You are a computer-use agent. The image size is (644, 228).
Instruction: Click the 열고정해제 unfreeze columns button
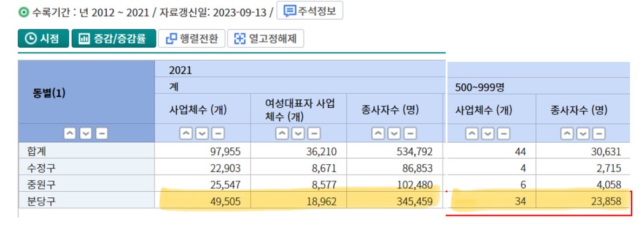265,39
